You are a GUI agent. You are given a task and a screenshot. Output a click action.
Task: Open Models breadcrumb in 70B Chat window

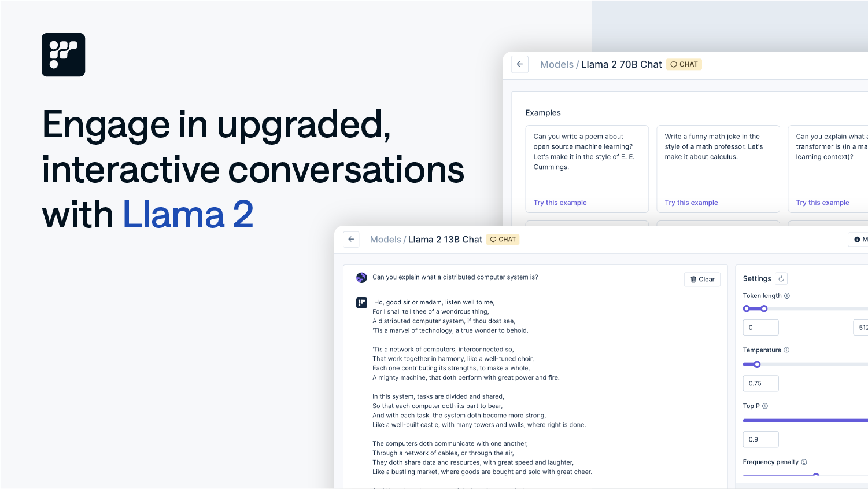pyautogui.click(x=557, y=64)
